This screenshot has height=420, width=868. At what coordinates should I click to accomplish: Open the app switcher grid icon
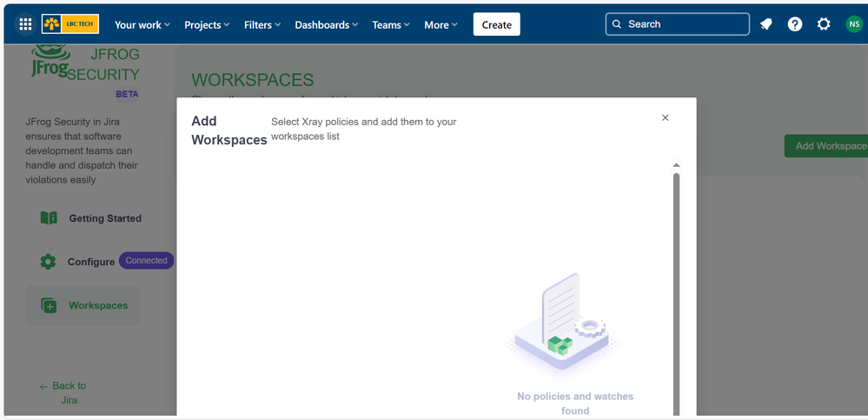point(25,24)
